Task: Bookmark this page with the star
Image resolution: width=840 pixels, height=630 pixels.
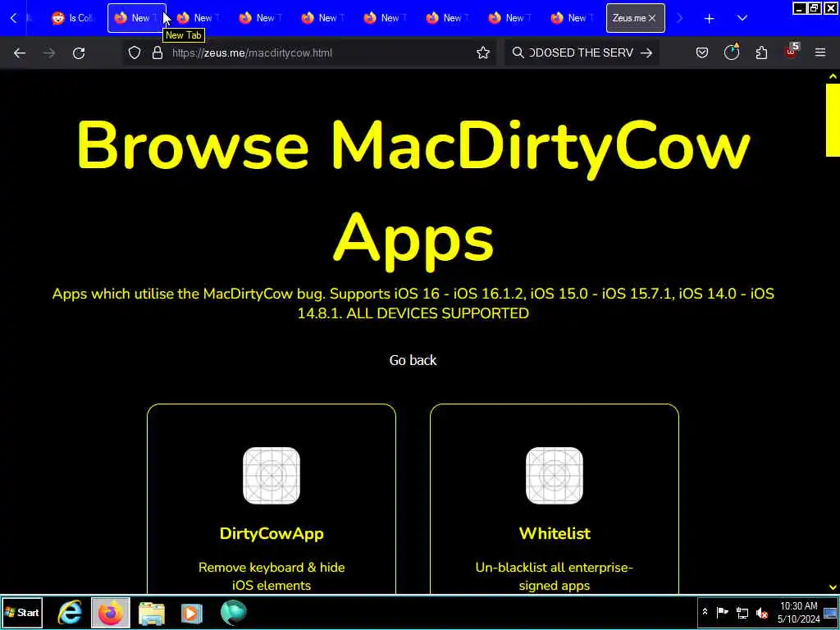Action: 483,52
